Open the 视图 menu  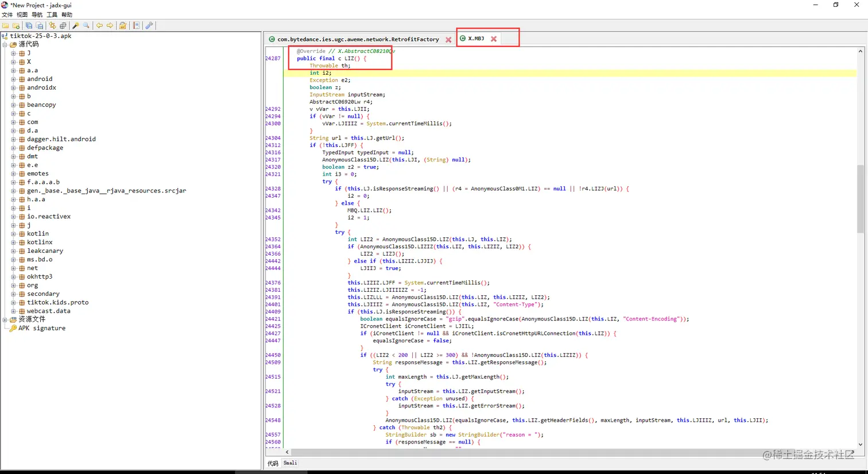tap(22, 15)
